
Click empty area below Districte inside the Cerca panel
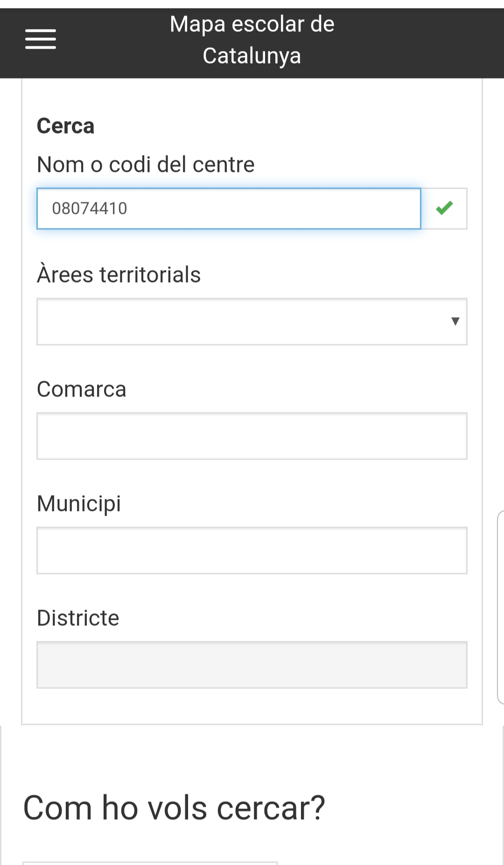[252, 706]
